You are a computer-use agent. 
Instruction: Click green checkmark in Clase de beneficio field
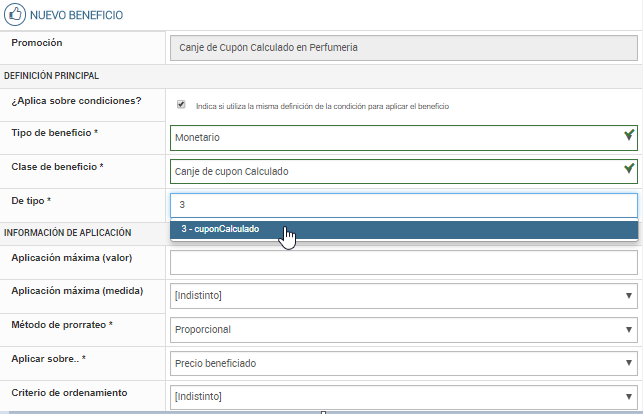(x=628, y=170)
